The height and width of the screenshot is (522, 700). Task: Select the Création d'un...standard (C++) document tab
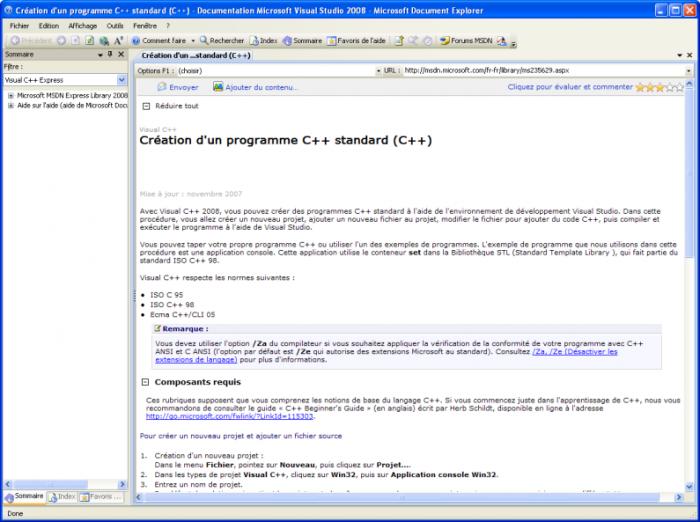196,55
